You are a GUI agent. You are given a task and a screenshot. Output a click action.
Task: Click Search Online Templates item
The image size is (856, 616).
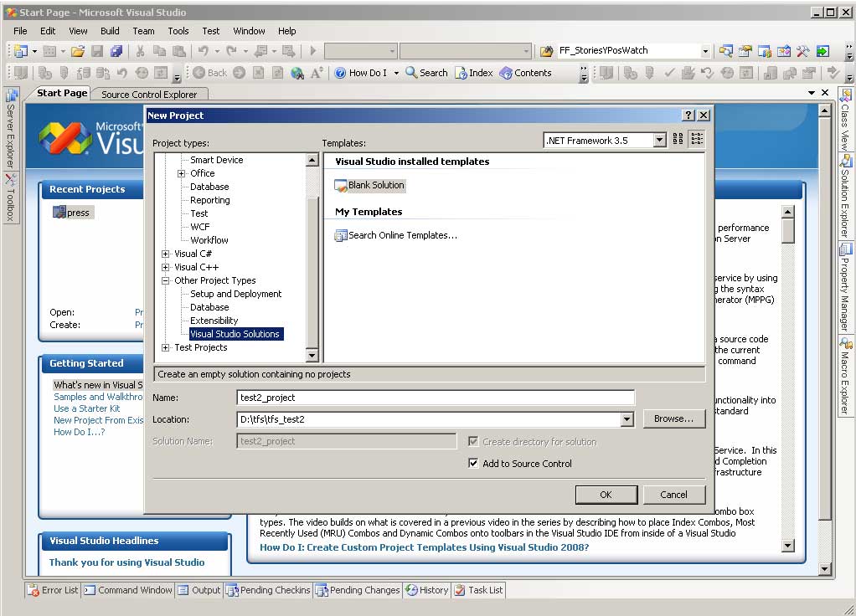(396, 235)
